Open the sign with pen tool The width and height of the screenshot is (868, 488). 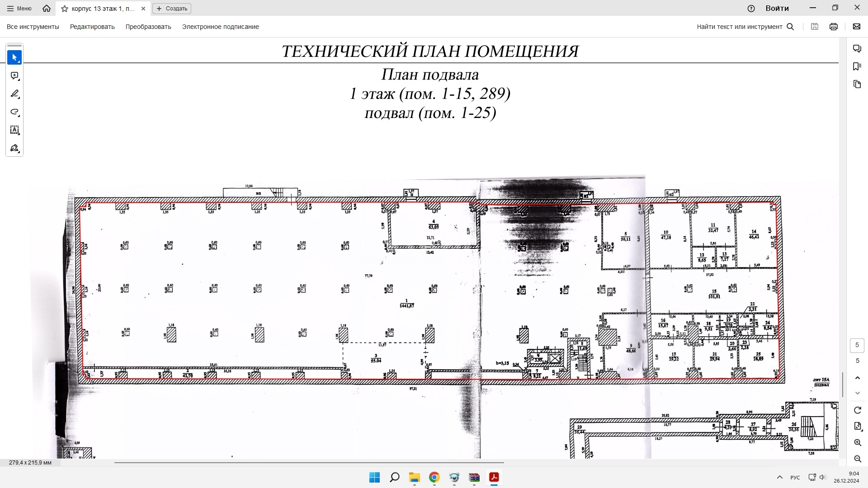coord(14,148)
